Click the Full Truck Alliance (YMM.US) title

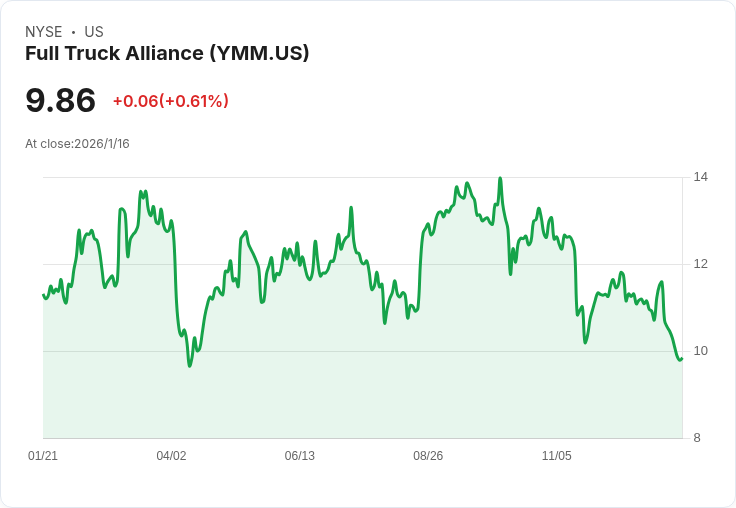pos(167,53)
